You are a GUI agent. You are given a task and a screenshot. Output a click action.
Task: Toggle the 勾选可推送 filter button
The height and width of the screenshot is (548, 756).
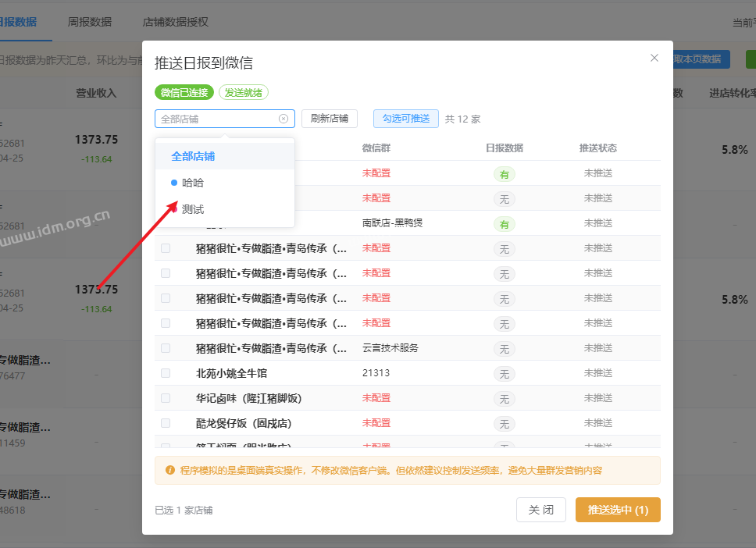coord(406,119)
